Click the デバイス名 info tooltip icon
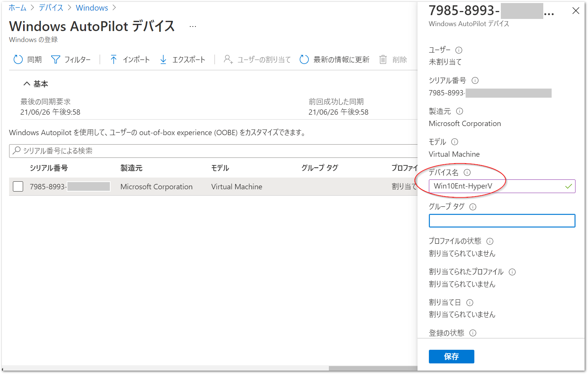The image size is (588, 374). tap(467, 172)
